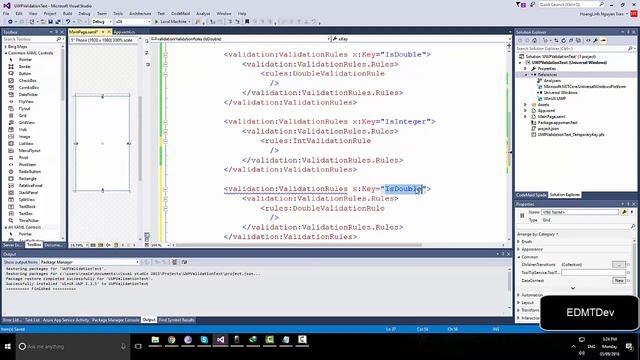
Task: Click New button beside DataContext
Action: [619, 280]
